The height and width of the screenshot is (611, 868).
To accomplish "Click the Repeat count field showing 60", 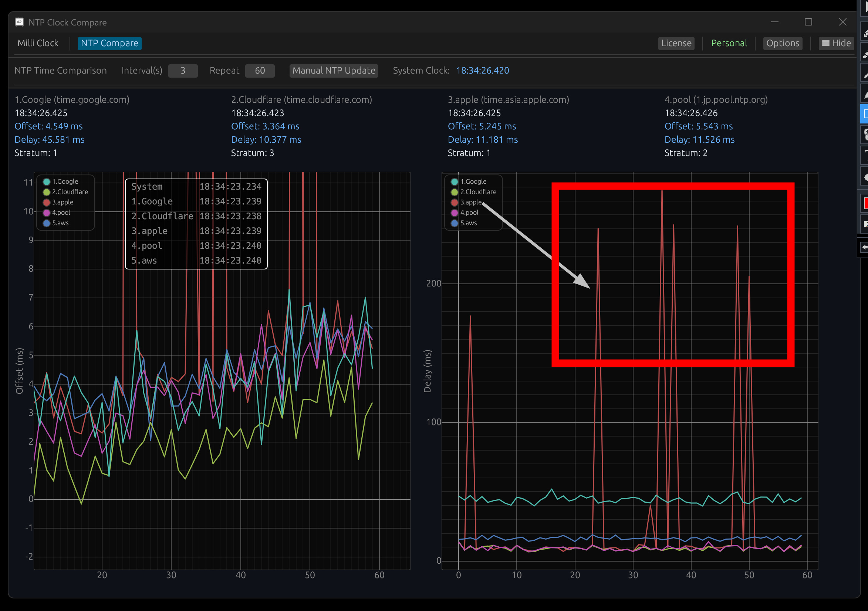I will tap(260, 71).
